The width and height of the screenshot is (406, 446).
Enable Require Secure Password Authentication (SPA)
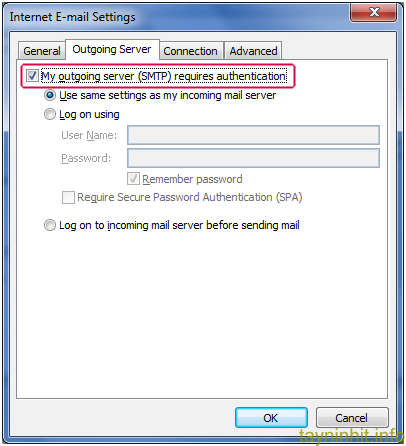coord(68,197)
